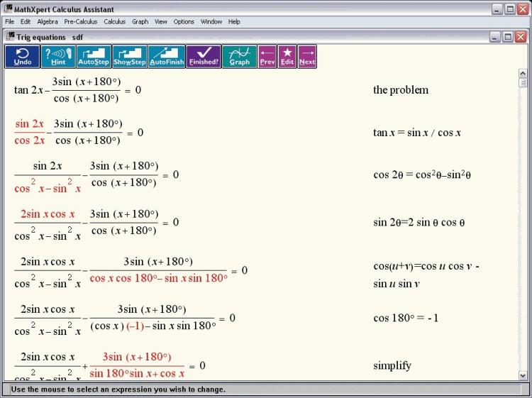This screenshot has height=398, width=532.
Task: Check with the Finished? button
Action: 204,57
